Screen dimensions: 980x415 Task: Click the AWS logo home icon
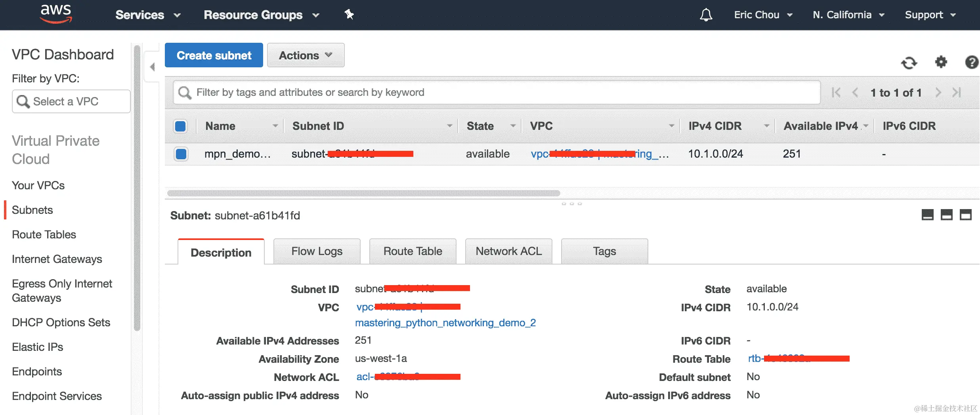[x=56, y=14]
